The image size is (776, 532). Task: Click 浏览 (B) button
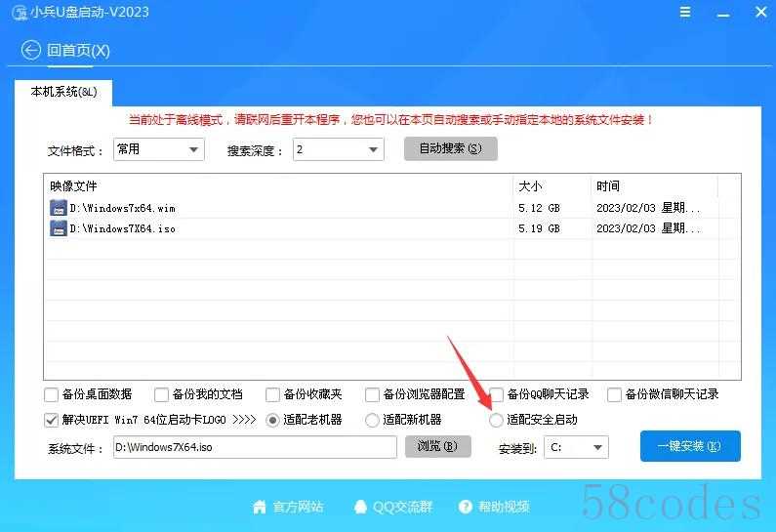437,446
